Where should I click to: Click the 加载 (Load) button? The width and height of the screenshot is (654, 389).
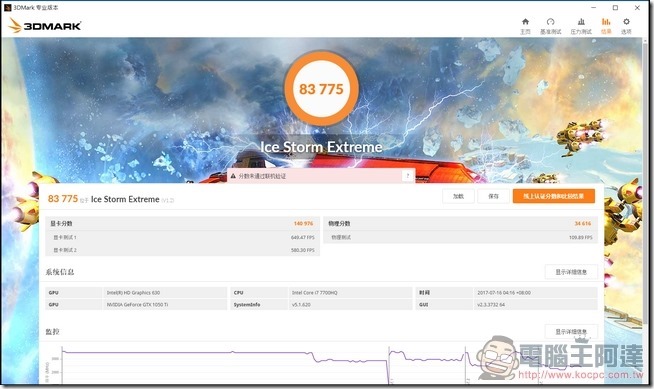pyautogui.click(x=458, y=196)
